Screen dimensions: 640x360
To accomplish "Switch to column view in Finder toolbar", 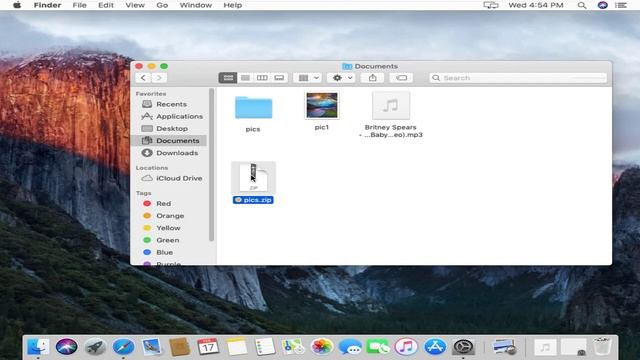I will 262,78.
